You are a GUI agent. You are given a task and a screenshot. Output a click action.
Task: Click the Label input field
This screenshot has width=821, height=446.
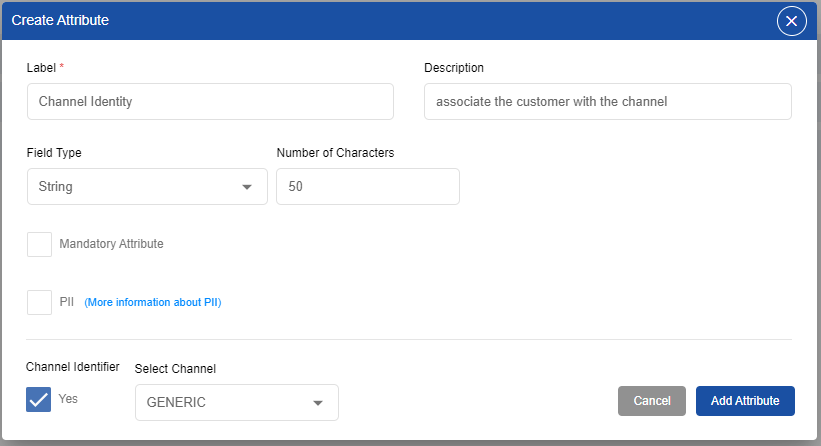[x=210, y=102]
